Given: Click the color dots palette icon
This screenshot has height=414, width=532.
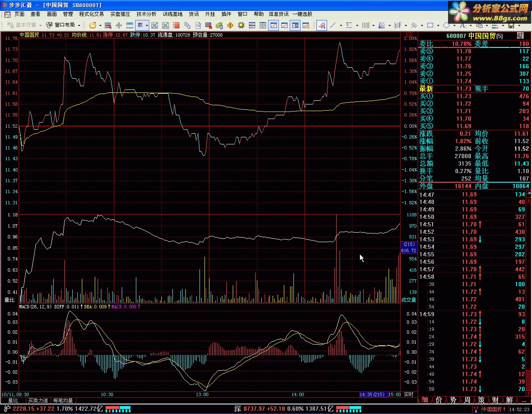Looking at the screenshot, I should coord(495,25).
